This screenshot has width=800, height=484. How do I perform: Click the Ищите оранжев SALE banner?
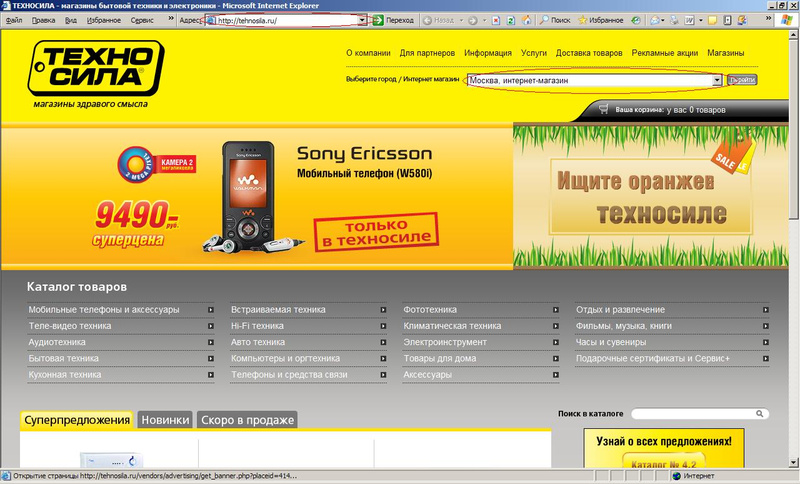click(651, 196)
